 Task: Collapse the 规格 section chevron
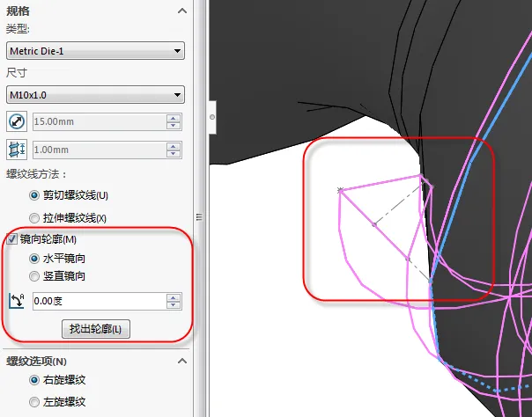click(x=182, y=11)
